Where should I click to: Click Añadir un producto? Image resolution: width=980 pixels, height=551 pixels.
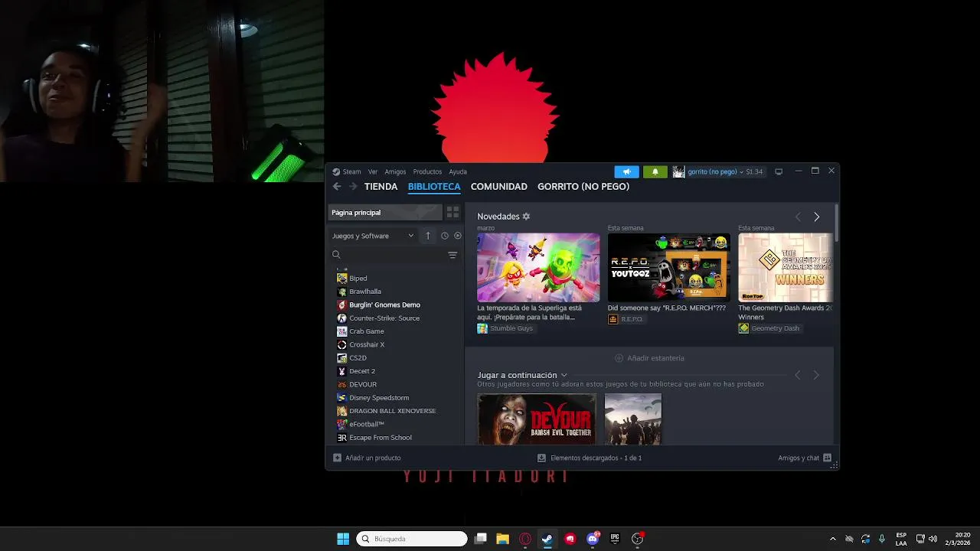tap(367, 458)
